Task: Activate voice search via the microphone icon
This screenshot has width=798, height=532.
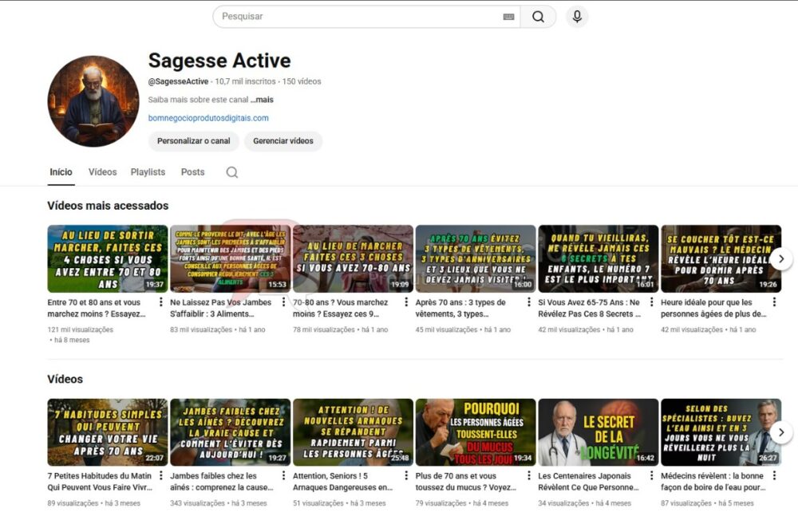Action: (577, 16)
